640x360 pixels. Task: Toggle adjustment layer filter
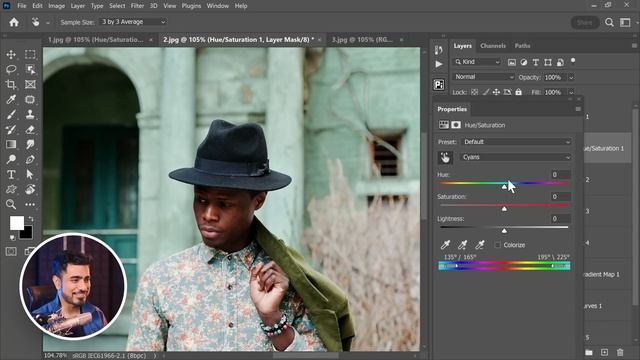pyautogui.click(x=524, y=62)
